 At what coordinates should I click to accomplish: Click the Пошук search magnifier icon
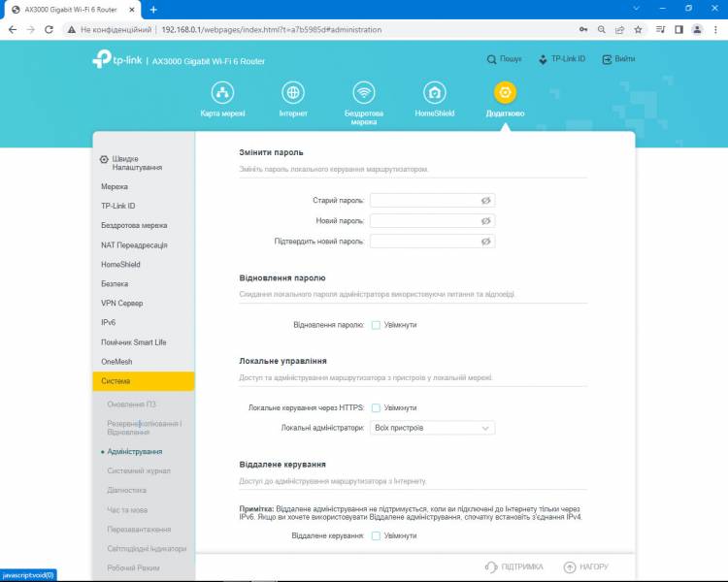pyautogui.click(x=491, y=59)
